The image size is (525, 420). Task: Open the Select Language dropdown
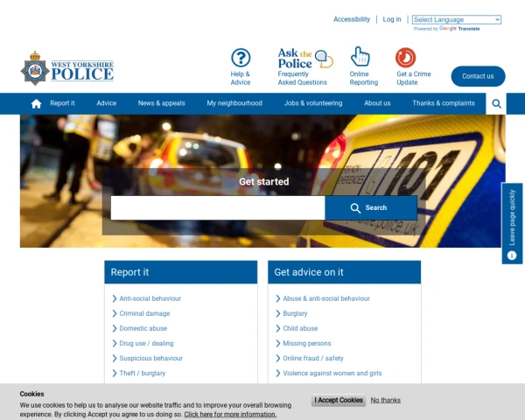pos(457,19)
